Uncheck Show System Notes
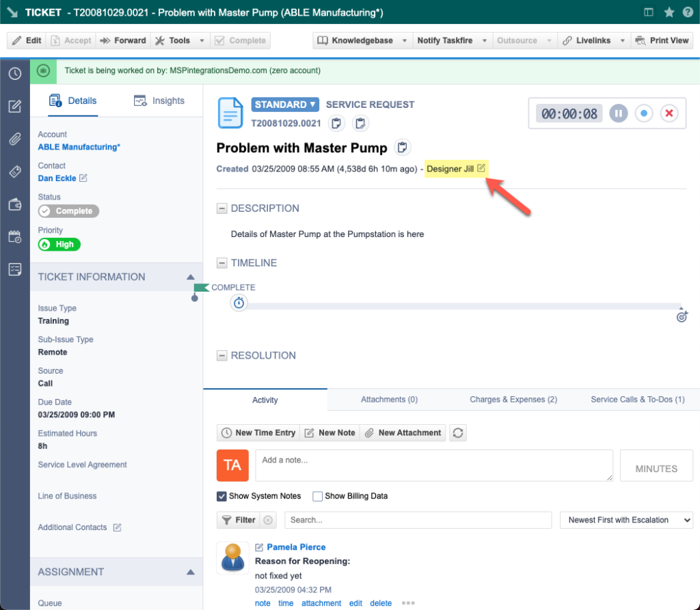700x610 pixels. pyautogui.click(x=221, y=496)
